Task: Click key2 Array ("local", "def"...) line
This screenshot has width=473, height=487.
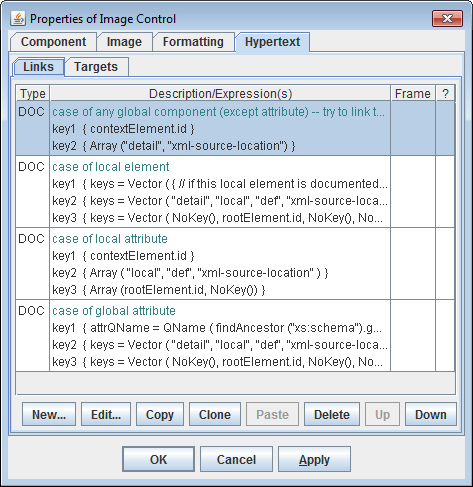Action: tap(190, 273)
